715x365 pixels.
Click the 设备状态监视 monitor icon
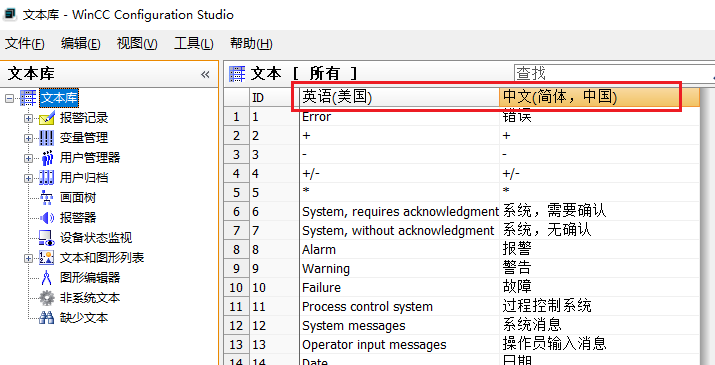point(47,238)
